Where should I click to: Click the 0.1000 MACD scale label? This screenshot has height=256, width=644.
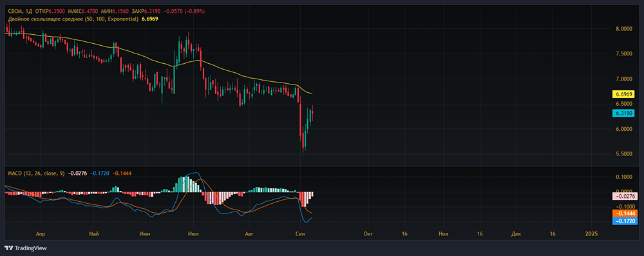coord(624,177)
